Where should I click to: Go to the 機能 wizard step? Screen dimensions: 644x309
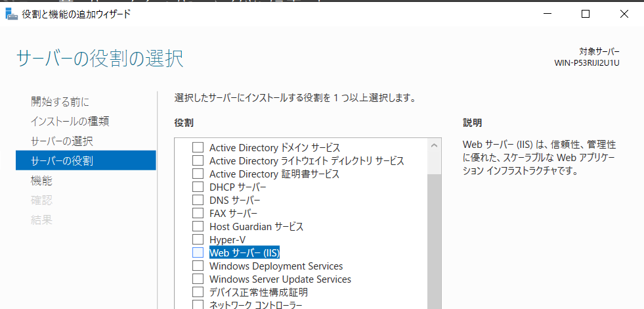(x=41, y=181)
